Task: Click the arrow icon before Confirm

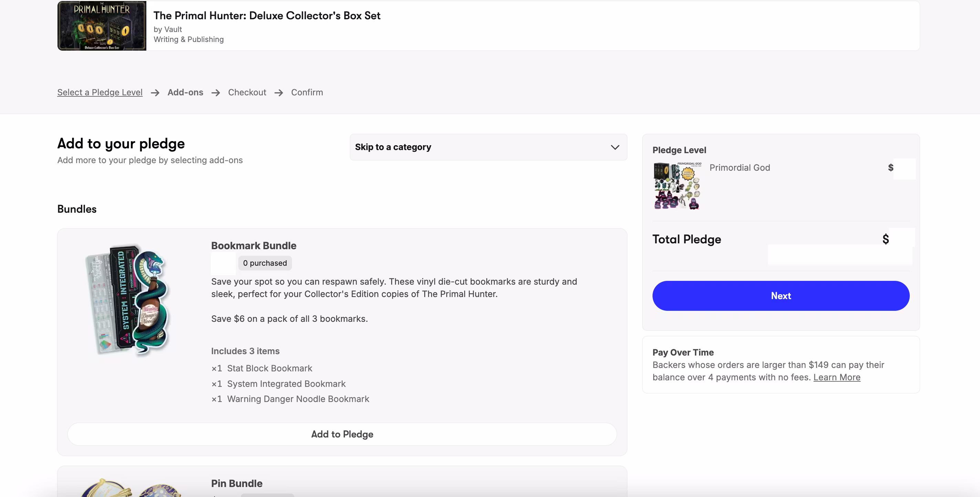Action: click(x=279, y=93)
